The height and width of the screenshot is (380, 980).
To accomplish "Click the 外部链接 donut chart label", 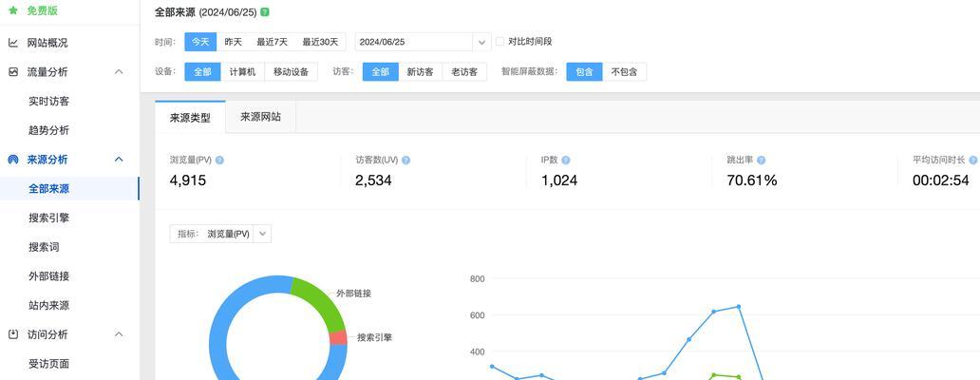I will pyautogui.click(x=354, y=294).
